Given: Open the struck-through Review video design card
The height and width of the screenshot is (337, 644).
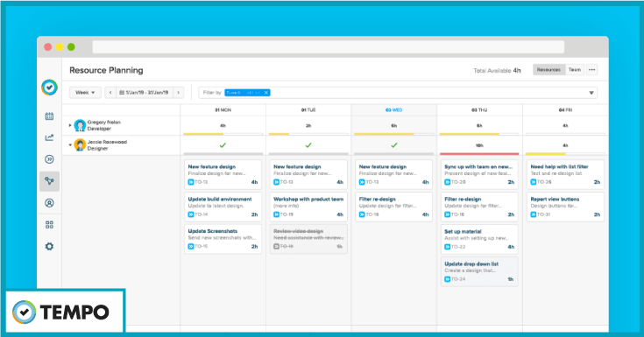Looking at the screenshot, I should tap(308, 239).
